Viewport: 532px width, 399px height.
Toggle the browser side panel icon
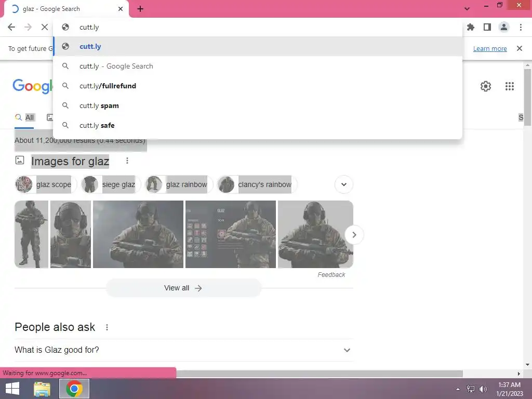point(487,27)
